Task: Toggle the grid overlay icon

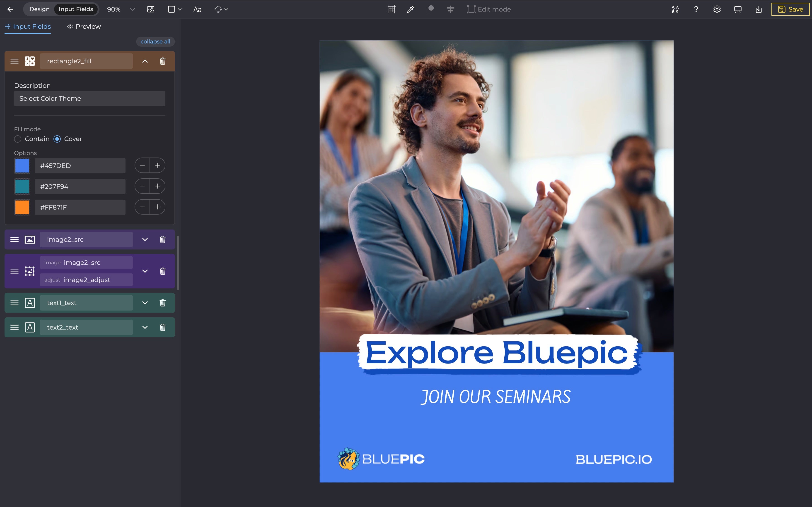Action: (391, 9)
